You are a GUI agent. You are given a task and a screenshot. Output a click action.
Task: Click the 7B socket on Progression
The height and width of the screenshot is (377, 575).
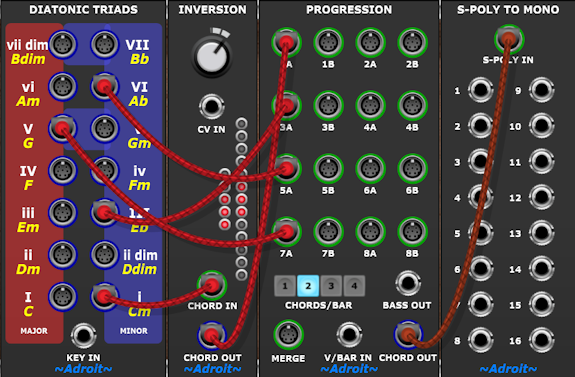pos(328,231)
